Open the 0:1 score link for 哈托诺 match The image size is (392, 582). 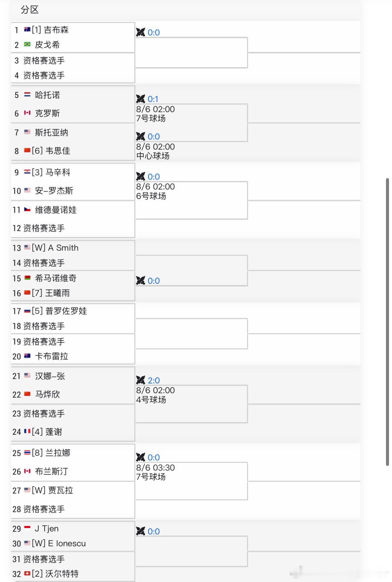(x=153, y=99)
